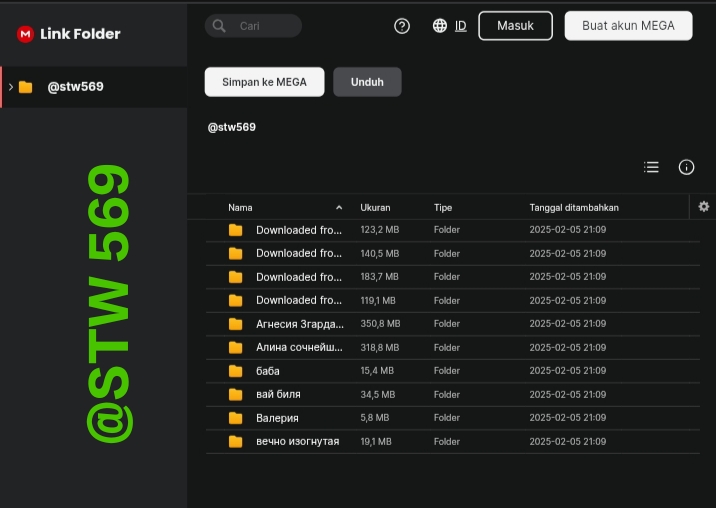
Task: Click the 15,4 MB size value
Action: pyautogui.click(x=377, y=370)
